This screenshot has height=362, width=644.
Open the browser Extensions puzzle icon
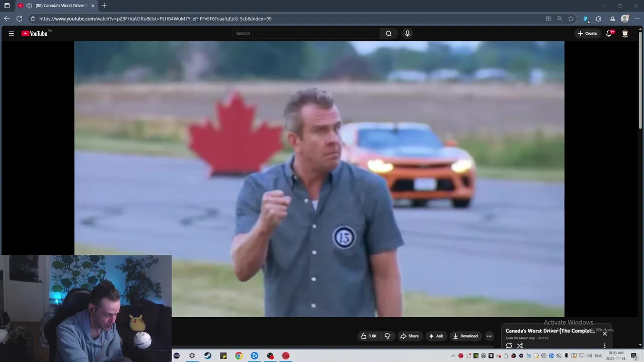[598, 19]
